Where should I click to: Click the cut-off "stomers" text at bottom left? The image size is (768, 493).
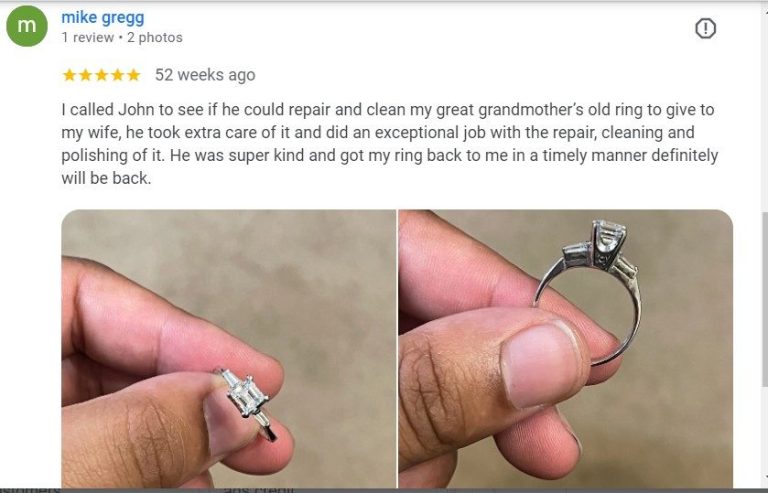[x=30, y=489]
